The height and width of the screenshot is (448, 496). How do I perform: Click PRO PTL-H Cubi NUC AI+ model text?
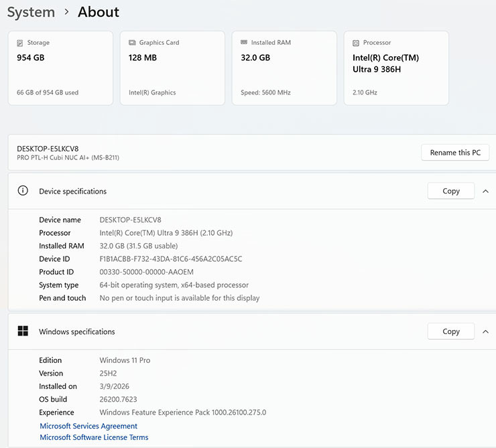(68, 157)
